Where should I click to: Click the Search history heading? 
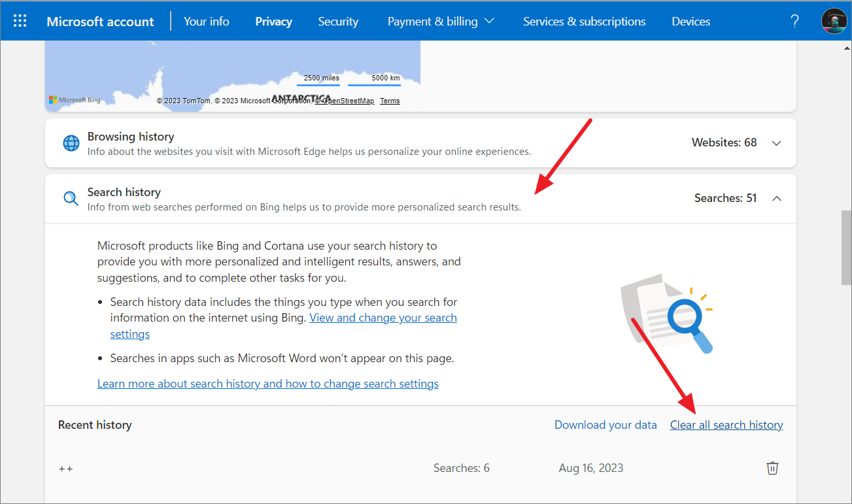(x=124, y=192)
